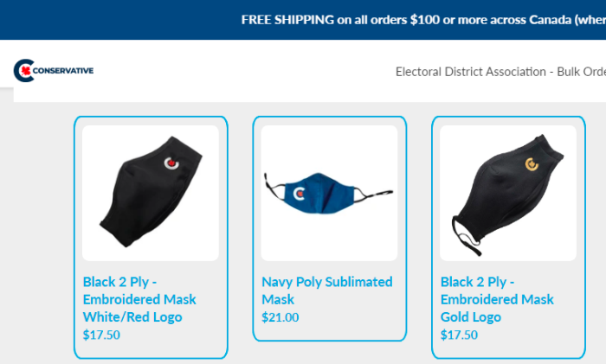606x364 pixels.
Task: Click the left ear strap of navy mask
Action: tap(274, 186)
